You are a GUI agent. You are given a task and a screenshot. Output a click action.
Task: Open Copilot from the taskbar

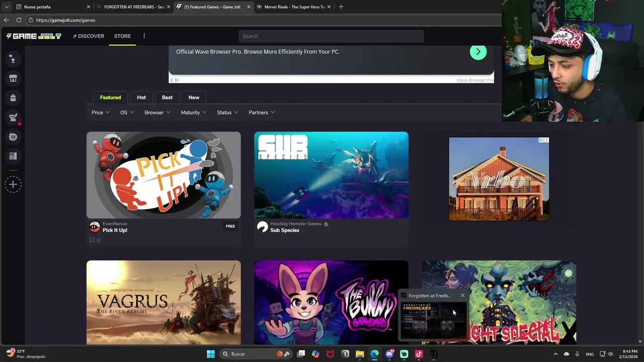pyautogui.click(x=315, y=354)
